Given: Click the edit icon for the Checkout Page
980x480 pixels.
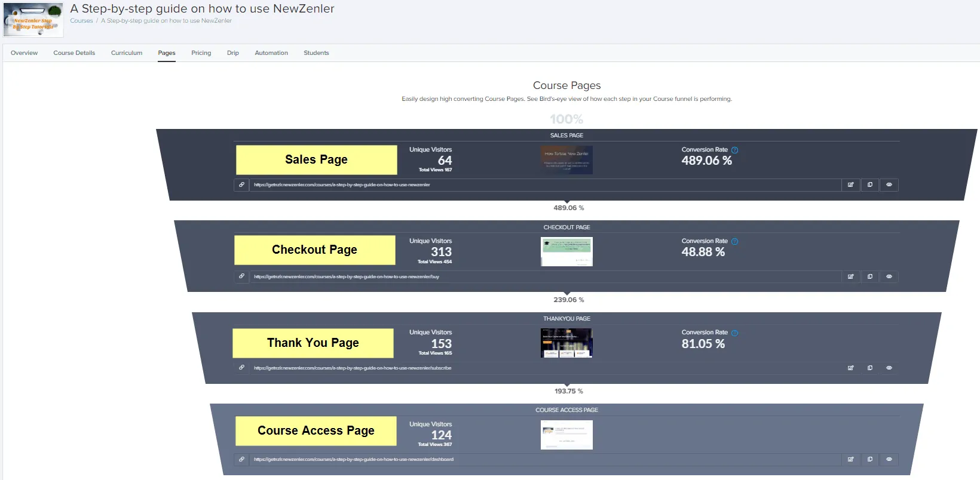Looking at the screenshot, I should 850,276.
